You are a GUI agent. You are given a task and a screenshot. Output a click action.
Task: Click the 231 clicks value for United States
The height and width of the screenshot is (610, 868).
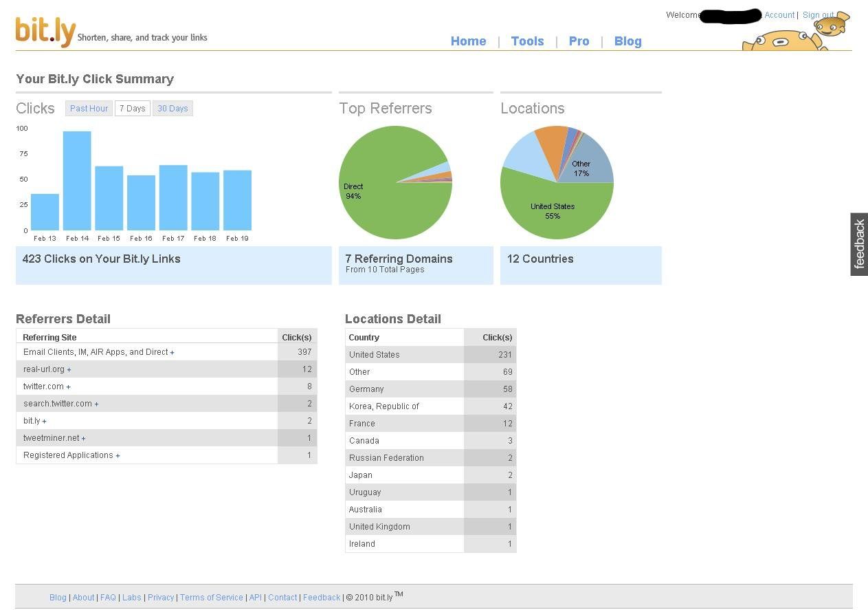click(x=490, y=355)
